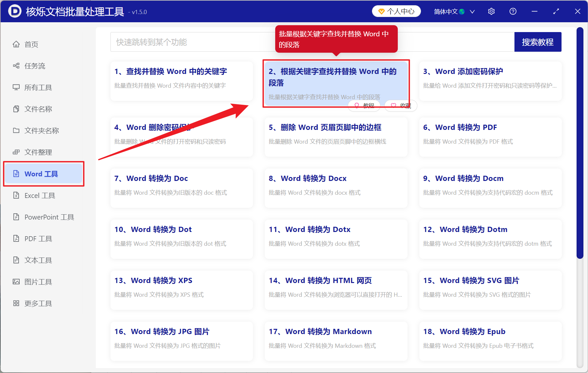Click the 搜索教程 search tutorial button
Image resolution: width=588 pixels, height=373 pixels.
pyautogui.click(x=538, y=42)
